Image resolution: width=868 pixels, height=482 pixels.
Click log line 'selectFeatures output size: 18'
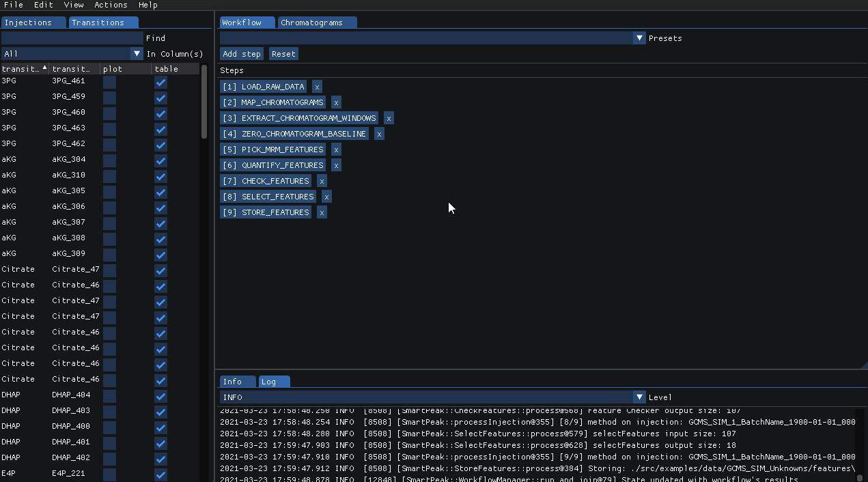tap(478, 445)
